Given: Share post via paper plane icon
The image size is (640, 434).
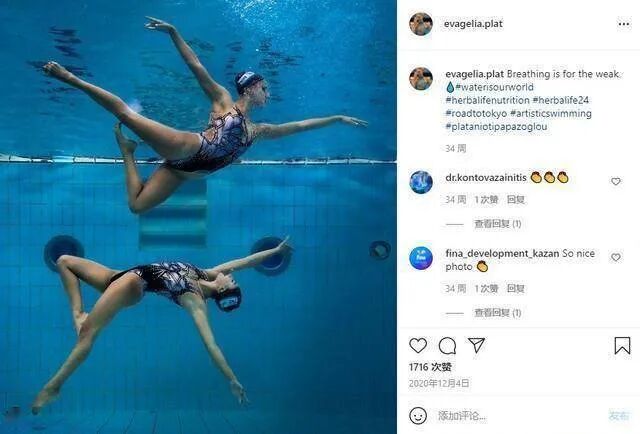Looking at the screenshot, I should pyautogui.click(x=476, y=345).
